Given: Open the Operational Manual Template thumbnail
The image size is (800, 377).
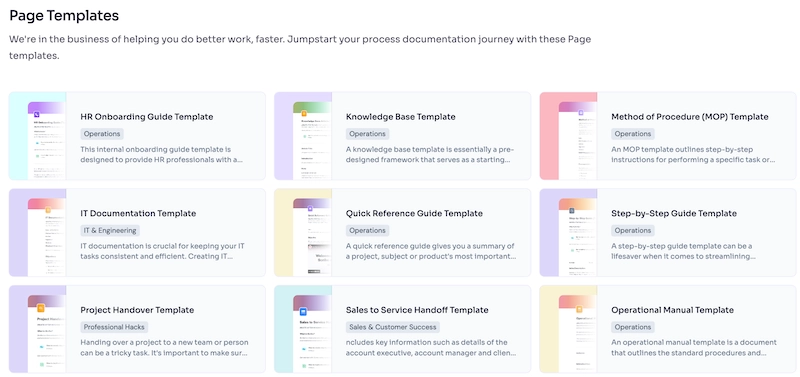Looking at the screenshot, I should click(568, 329).
